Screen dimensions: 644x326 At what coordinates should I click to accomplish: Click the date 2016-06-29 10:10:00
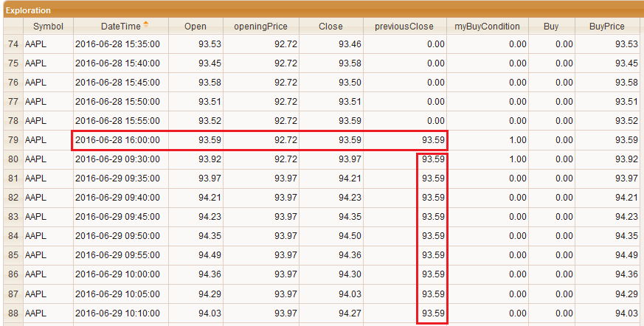[x=117, y=313]
